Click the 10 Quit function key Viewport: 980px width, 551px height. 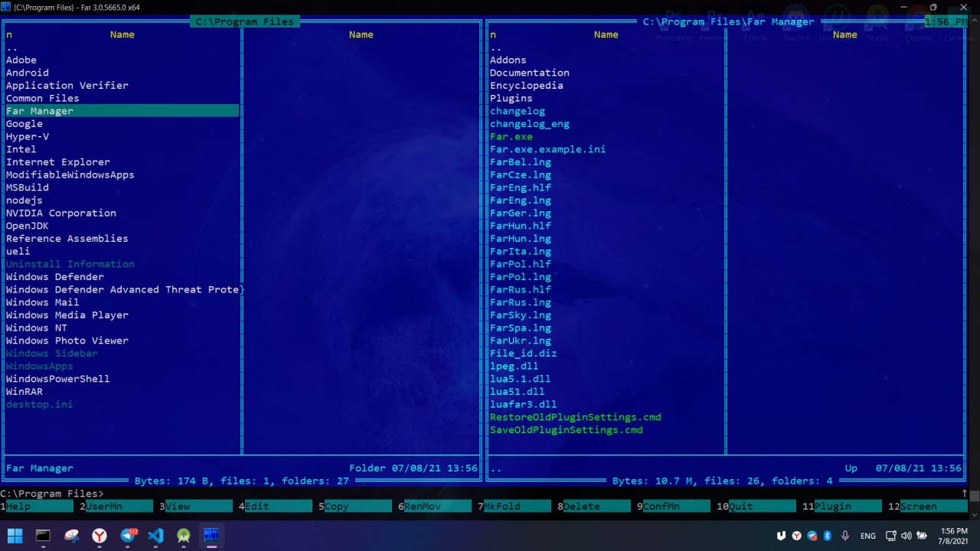coord(753,507)
